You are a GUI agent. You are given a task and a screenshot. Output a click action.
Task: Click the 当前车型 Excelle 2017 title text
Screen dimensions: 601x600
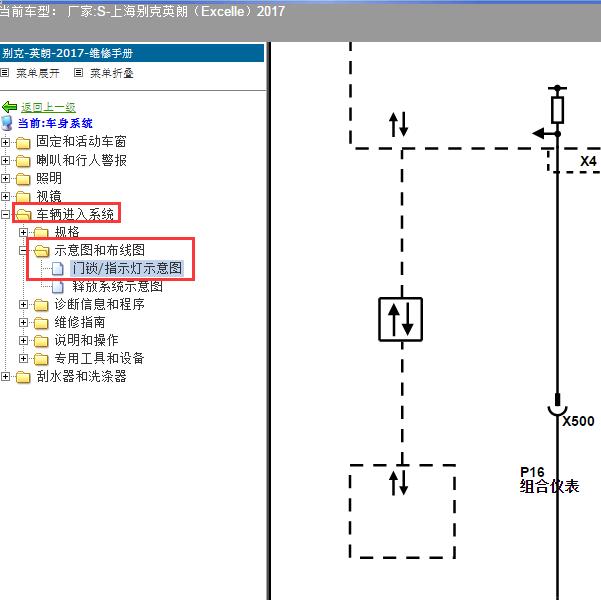(x=142, y=12)
